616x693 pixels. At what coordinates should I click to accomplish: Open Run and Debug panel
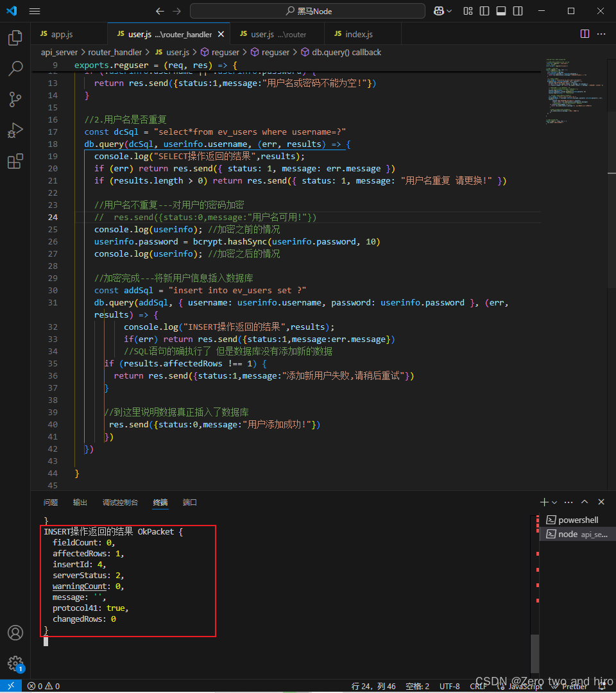pyautogui.click(x=15, y=130)
